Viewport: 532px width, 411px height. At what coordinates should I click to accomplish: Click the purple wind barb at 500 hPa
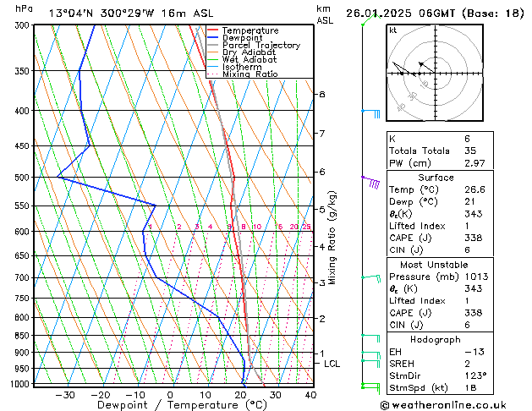(x=370, y=182)
